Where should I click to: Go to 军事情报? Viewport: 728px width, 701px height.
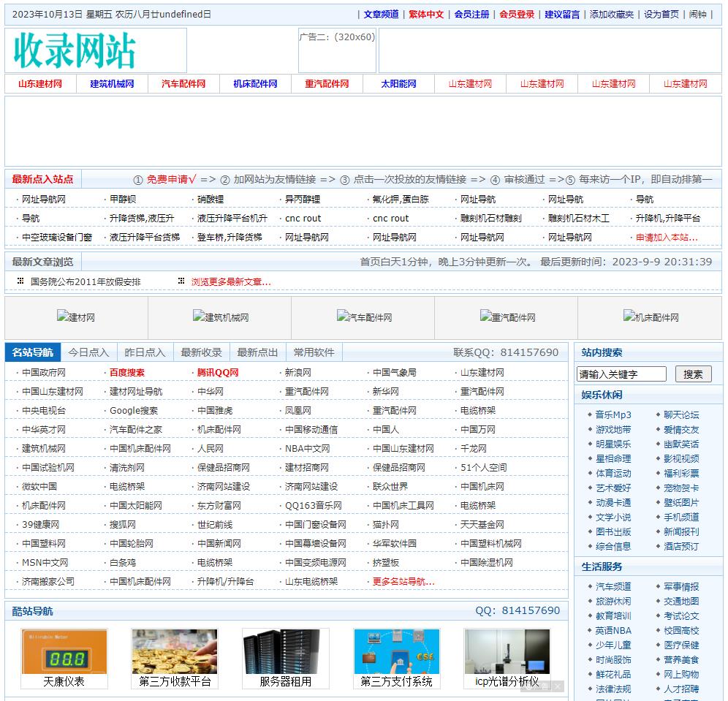pyautogui.click(x=681, y=586)
